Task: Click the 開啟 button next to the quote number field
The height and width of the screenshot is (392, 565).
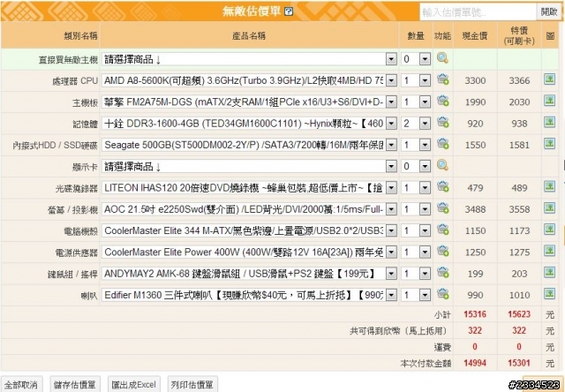Action: click(x=549, y=11)
